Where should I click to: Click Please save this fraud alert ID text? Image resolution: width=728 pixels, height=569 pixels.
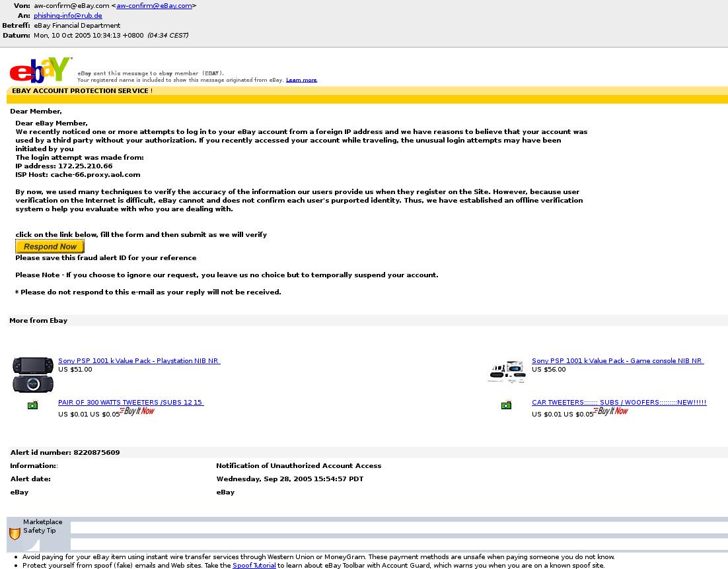[106, 258]
